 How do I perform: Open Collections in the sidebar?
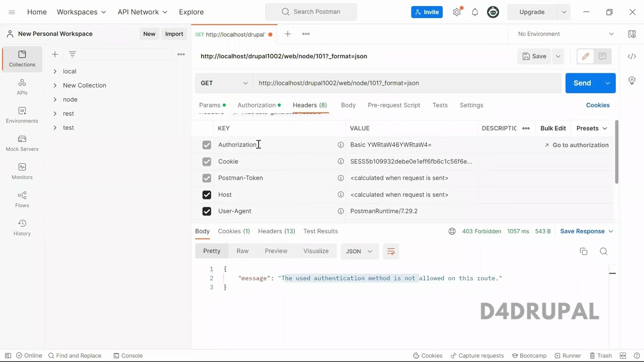(x=22, y=59)
